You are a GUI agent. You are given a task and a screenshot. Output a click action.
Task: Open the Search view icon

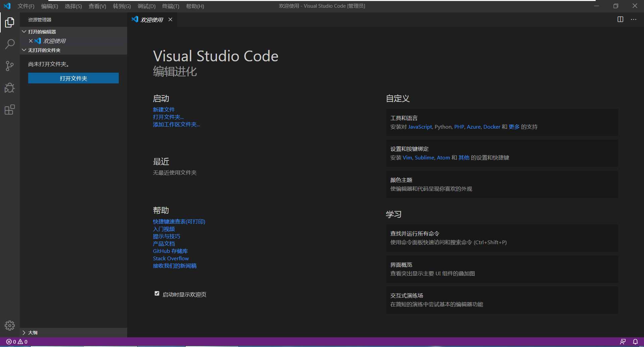[10, 44]
